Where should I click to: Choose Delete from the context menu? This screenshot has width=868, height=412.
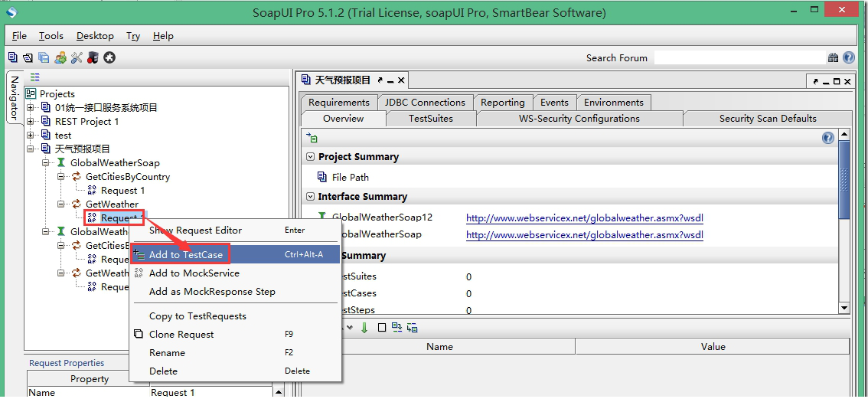pos(235,371)
